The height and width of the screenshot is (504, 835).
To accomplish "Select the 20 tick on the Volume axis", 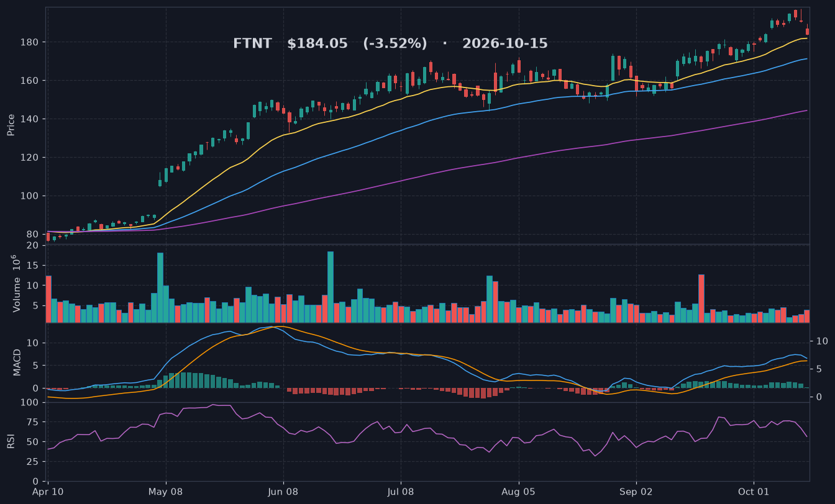I will (34, 245).
